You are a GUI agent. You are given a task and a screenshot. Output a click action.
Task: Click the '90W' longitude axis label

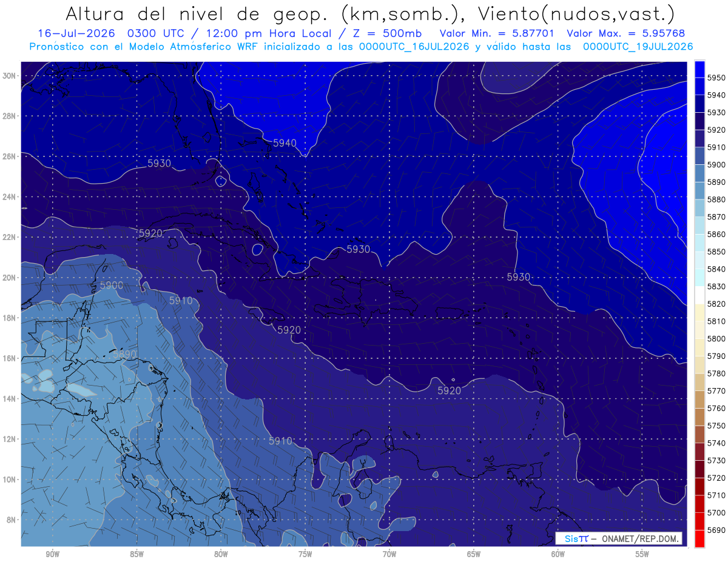click(x=52, y=554)
